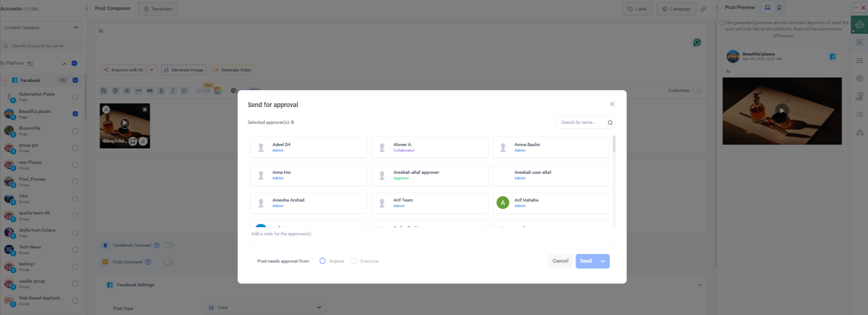Open the preview eye icon in right sidebar
Screen dimensions: 868x315
pyautogui.click(x=860, y=42)
